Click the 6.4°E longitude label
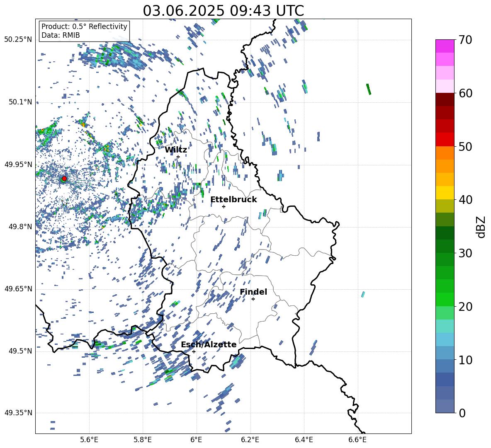491x448 pixels. (304, 440)
